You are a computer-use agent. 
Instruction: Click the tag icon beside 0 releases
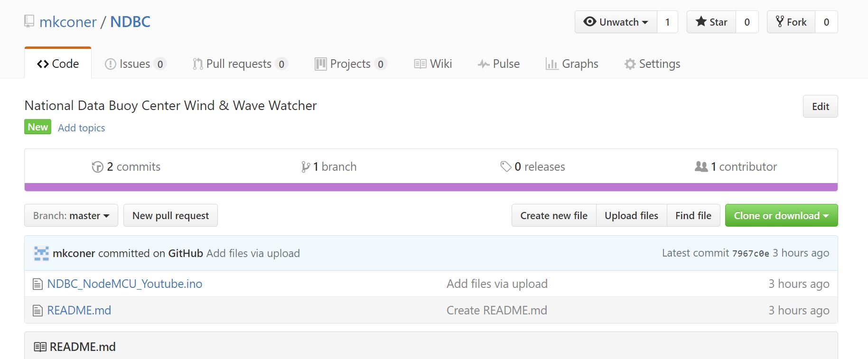506,166
